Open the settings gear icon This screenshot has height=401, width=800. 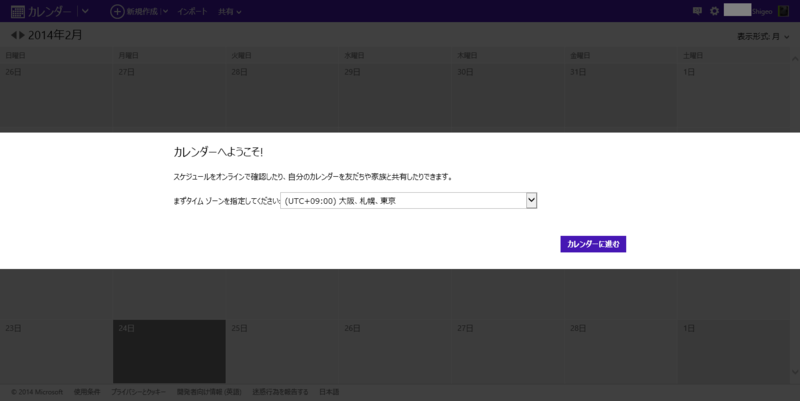[714, 11]
